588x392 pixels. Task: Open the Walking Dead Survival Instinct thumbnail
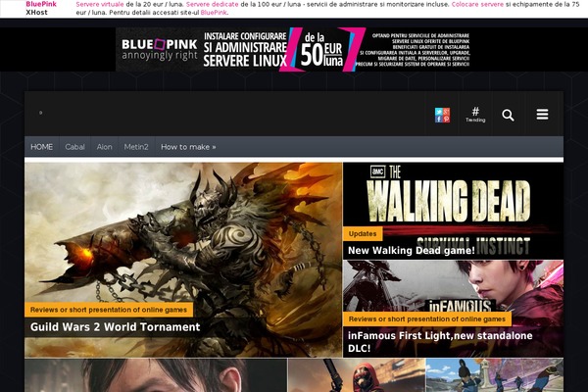pyautogui.click(x=453, y=211)
